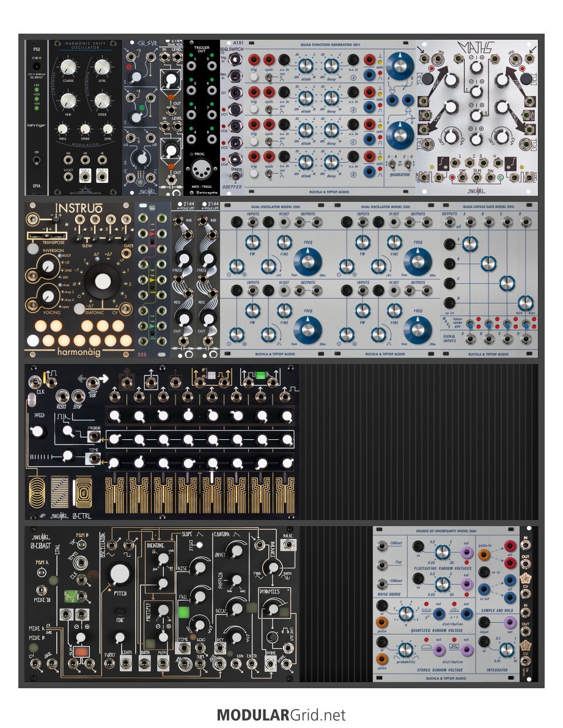Viewport: 563px width, 728px height.
Task: Flip the C-D Quadrature switch
Action: [408, 164]
